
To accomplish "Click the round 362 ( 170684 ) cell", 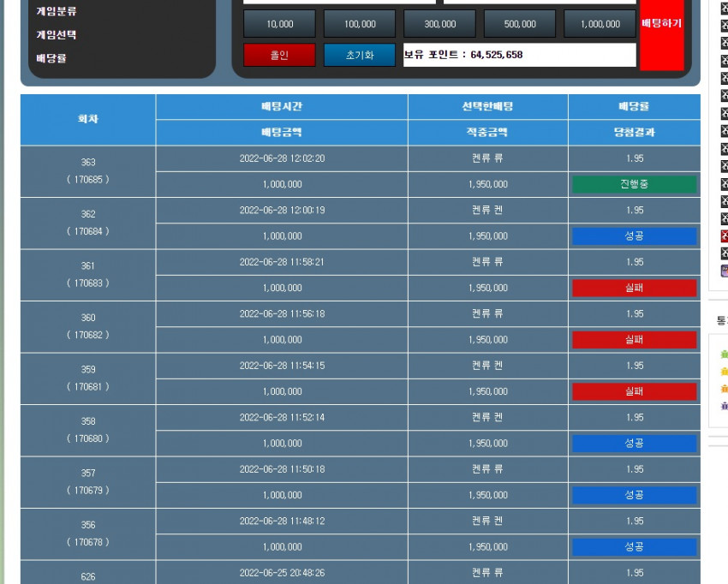I will [88, 223].
